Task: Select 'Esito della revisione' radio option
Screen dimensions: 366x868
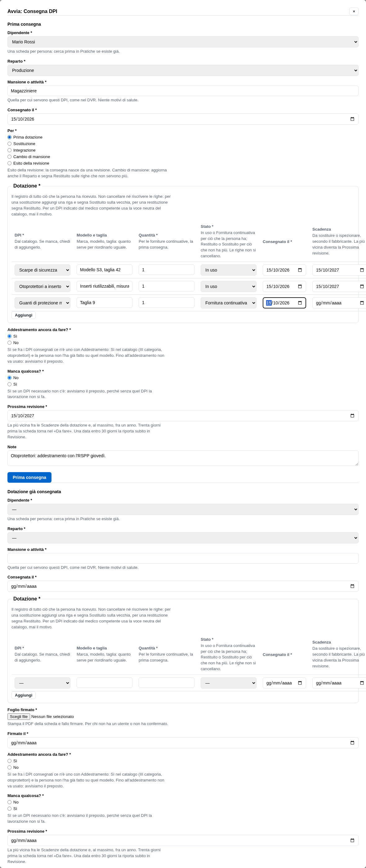Action: (9, 163)
